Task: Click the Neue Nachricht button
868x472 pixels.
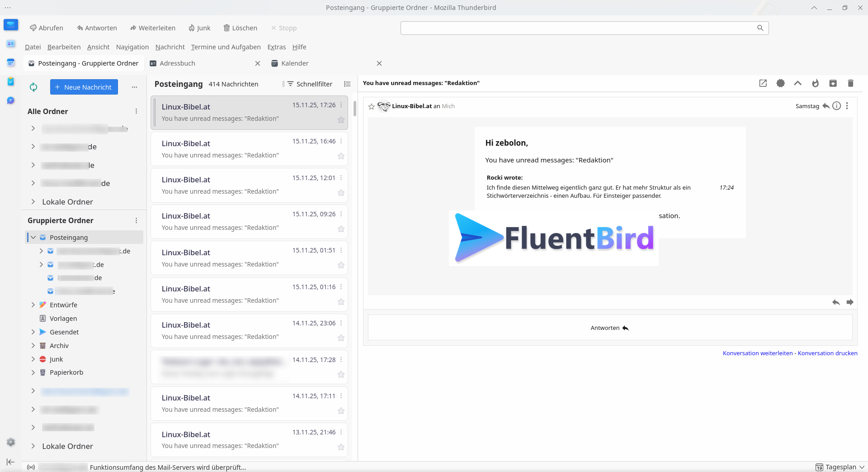Action: point(84,87)
